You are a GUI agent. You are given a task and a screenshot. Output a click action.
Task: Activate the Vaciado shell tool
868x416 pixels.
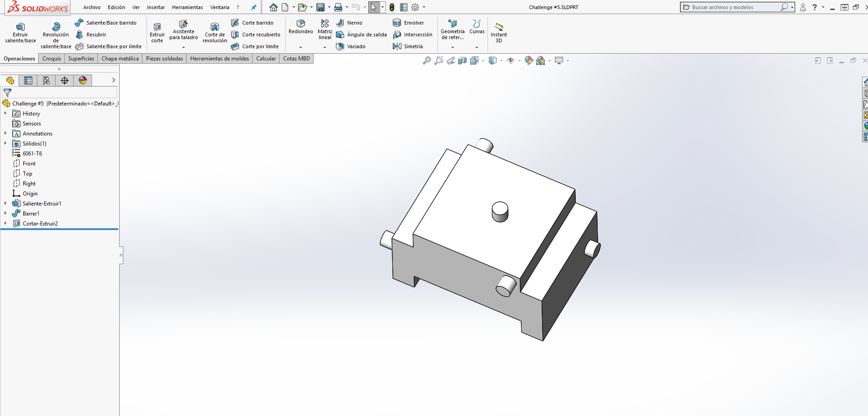point(350,46)
